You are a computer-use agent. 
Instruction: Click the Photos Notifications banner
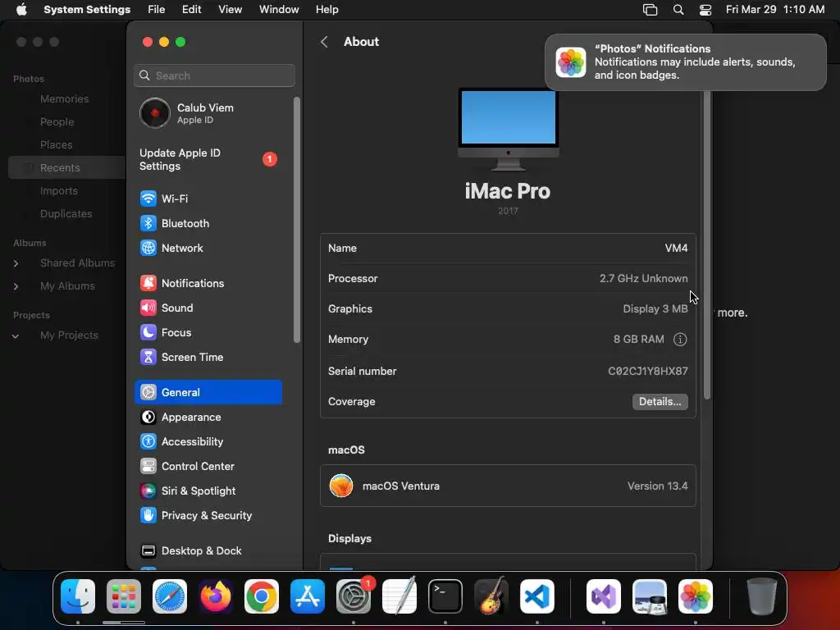pos(686,62)
